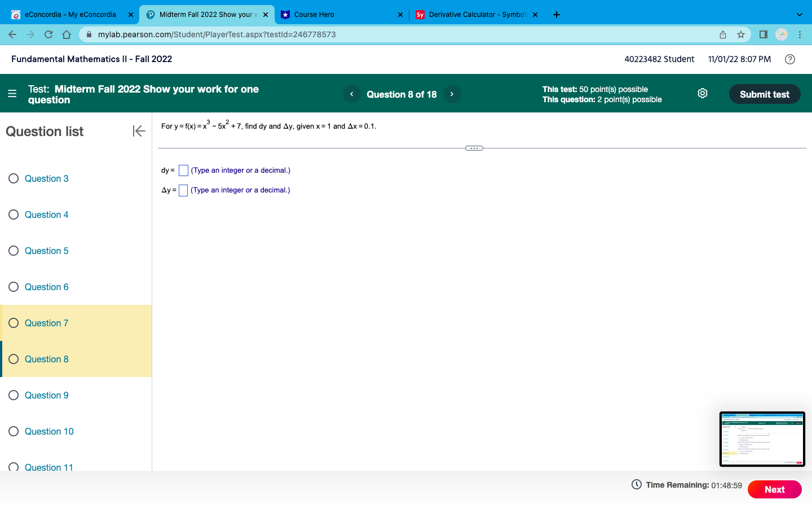The width and height of the screenshot is (812, 508).
Task: Switch to the Derivative Calculator tab
Action: tap(477, 15)
